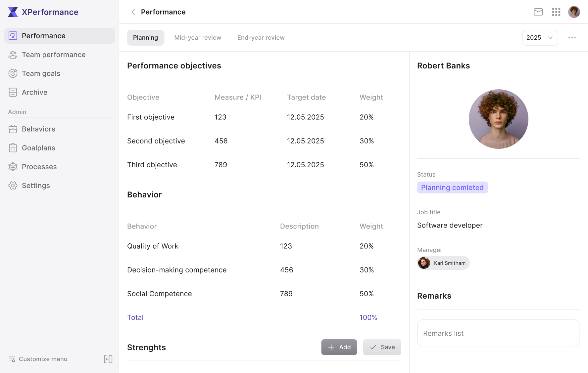Click the Remarks list input field

tap(498, 333)
